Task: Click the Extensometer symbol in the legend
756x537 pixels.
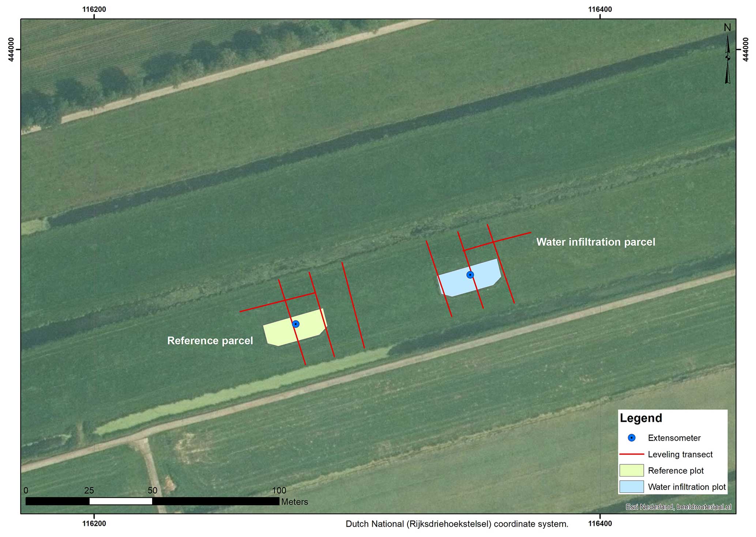Action: (x=631, y=438)
